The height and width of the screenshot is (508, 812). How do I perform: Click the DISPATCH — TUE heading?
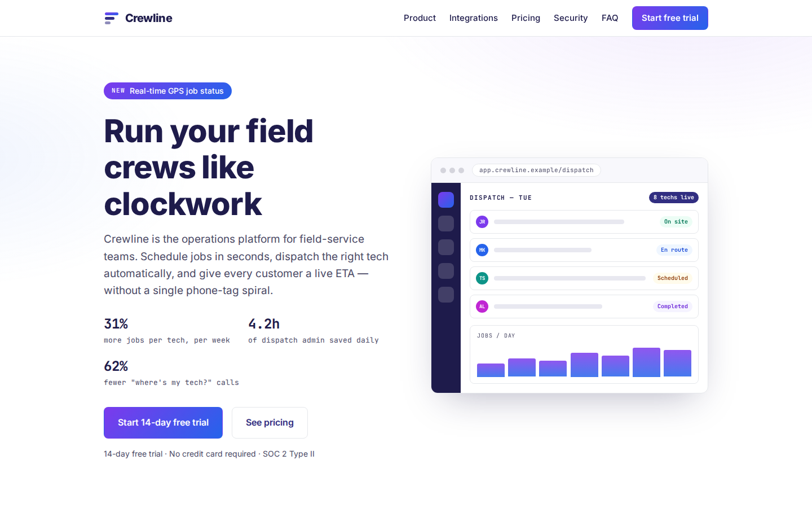501,198
